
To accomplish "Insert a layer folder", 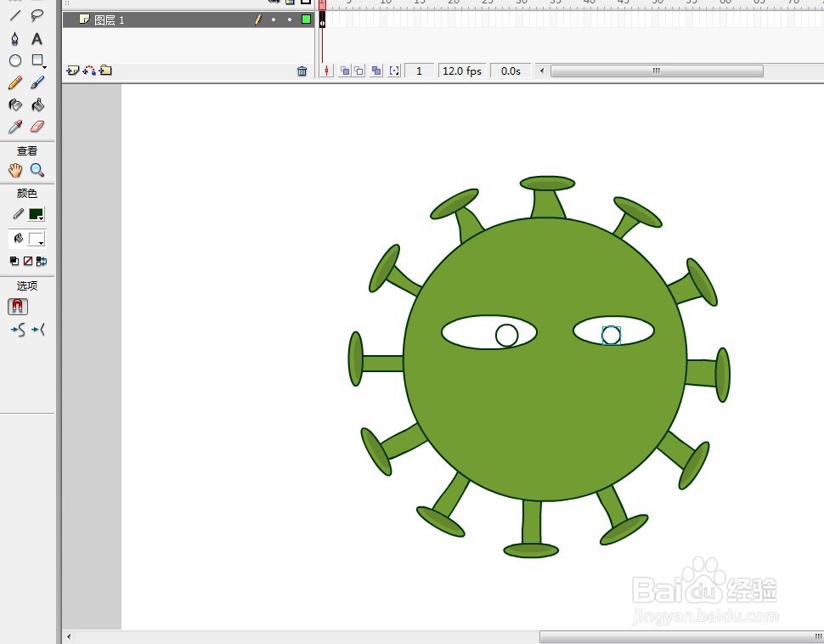I will pyautogui.click(x=105, y=71).
